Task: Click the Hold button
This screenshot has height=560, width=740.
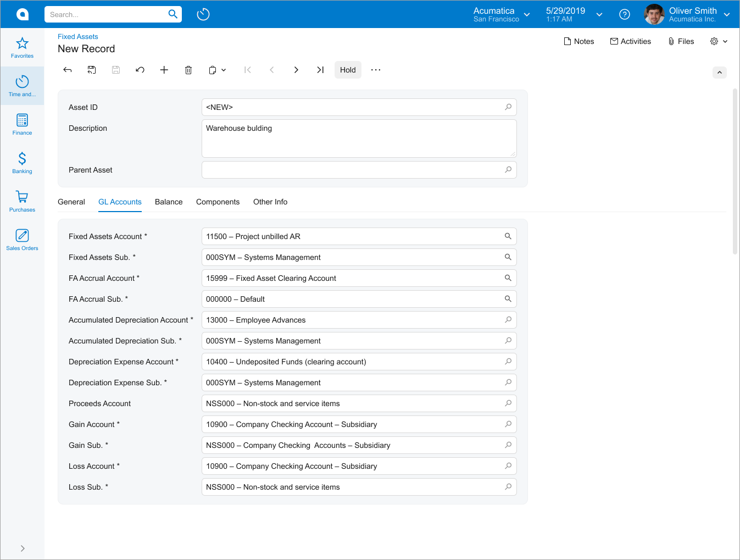Action: tap(348, 70)
